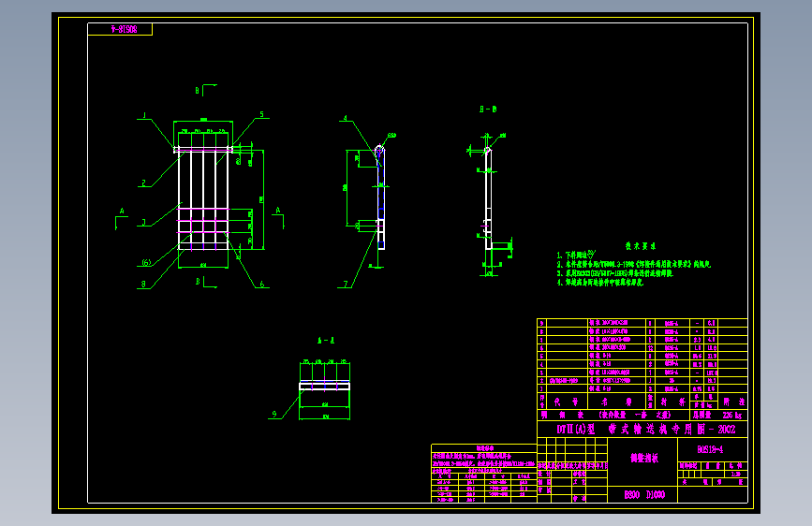Select parts list row number 9

(x=642, y=323)
